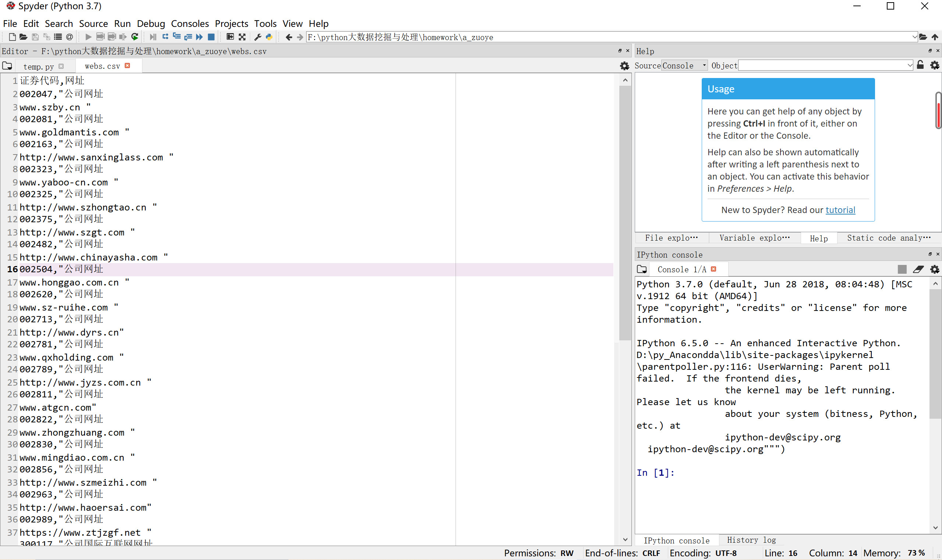Image resolution: width=942 pixels, height=560 pixels.
Task: Go back with the left arrow icon
Action: tap(289, 37)
